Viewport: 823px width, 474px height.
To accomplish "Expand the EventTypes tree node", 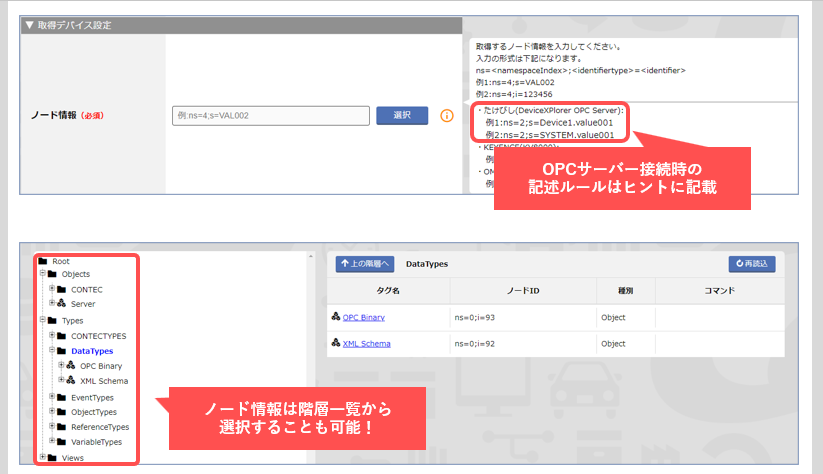I will click(51, 397).
